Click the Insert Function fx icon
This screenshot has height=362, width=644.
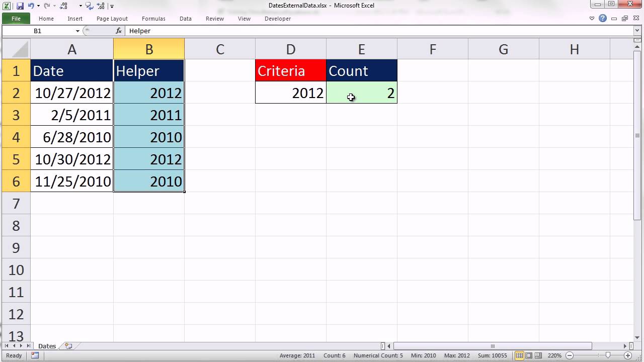click(119, 31)
